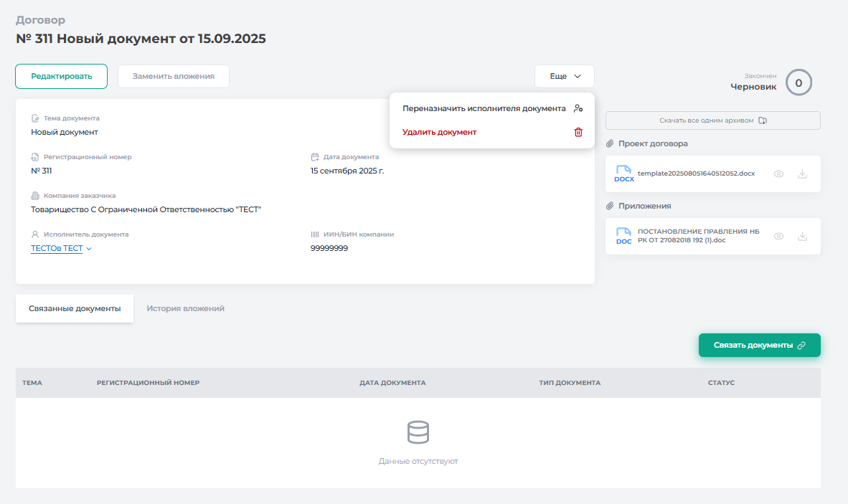Viewport: 848px width, 504px height.
Task: Download the ПОСТАНОВЛЕНИЕ ПРАВЛЕНИЯ .doc attachment
Action: [802, 237]
